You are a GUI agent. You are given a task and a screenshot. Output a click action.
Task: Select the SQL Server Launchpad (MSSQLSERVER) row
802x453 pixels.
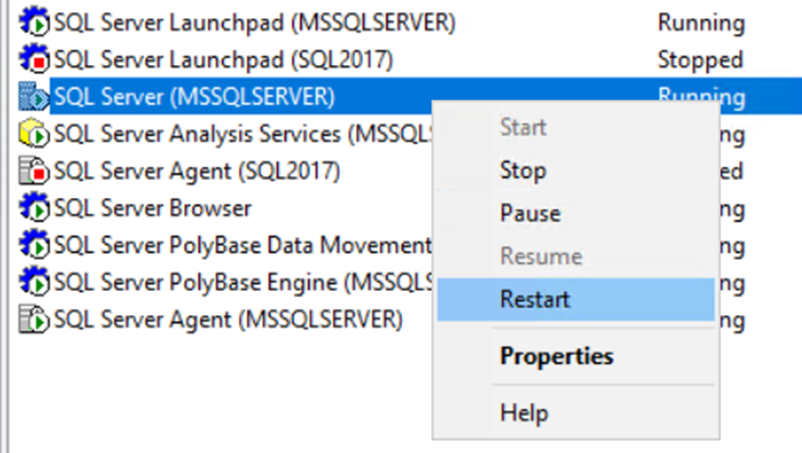[254, 22]
